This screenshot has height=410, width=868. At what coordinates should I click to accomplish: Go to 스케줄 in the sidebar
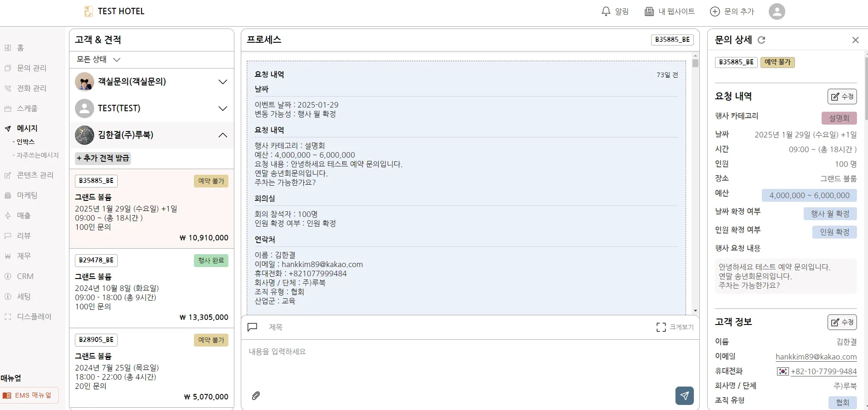pos(27,108)
